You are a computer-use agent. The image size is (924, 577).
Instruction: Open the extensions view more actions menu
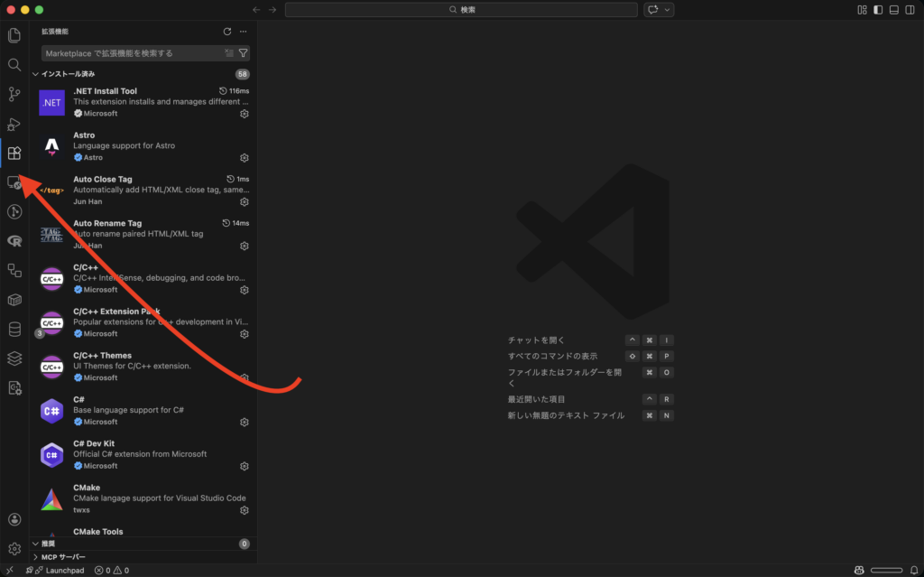coord(244,31)
